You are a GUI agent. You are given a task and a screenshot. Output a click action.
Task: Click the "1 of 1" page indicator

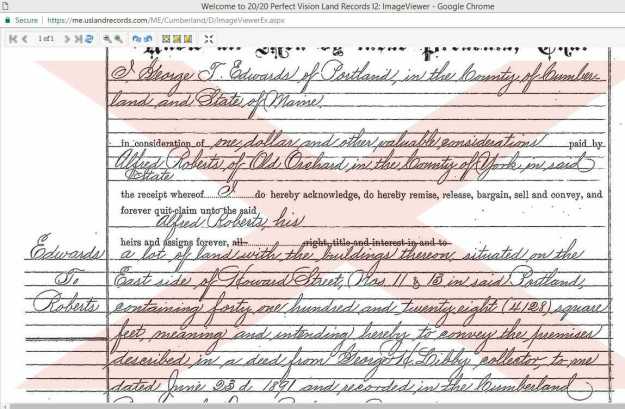(46, 38)
